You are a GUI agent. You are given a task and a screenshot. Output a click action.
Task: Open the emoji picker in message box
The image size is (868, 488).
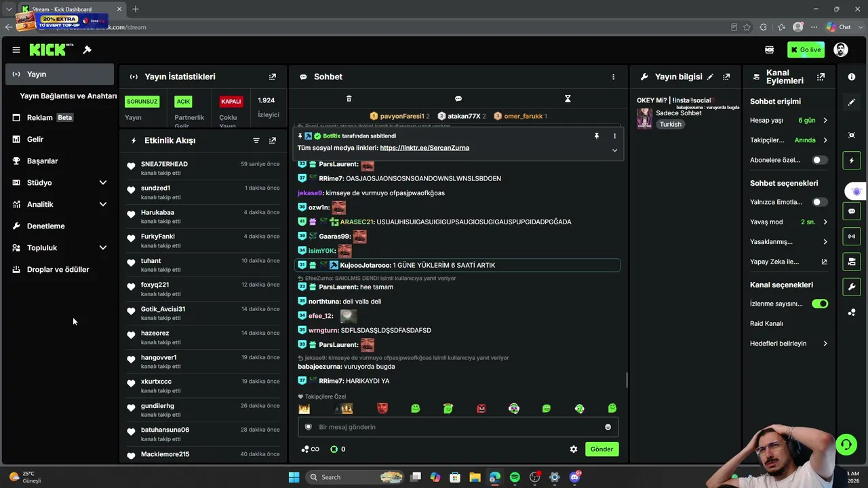[608, 427]
